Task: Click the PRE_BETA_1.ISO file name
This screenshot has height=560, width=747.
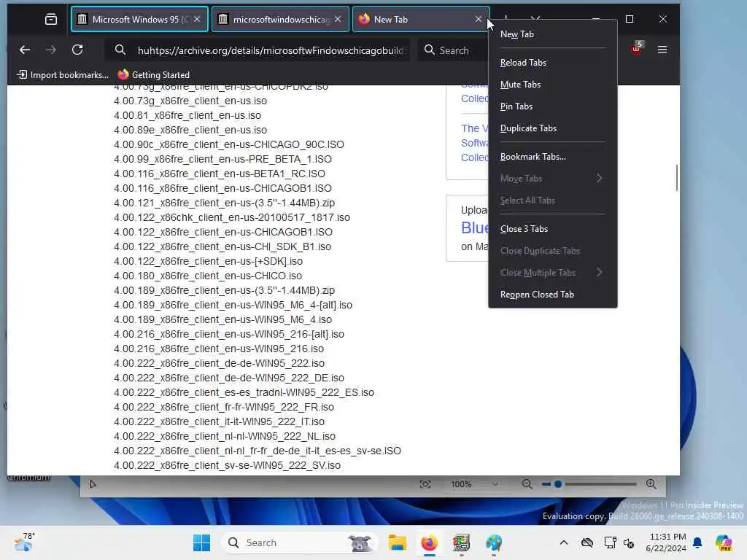Action: (222, 159)
